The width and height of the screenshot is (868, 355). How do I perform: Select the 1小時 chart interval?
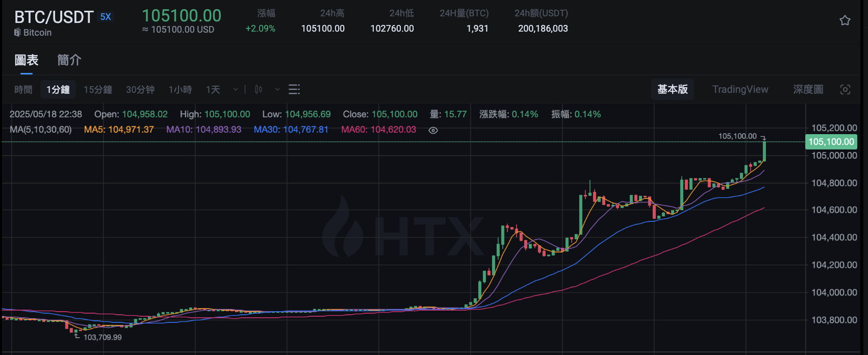(181, 90)
